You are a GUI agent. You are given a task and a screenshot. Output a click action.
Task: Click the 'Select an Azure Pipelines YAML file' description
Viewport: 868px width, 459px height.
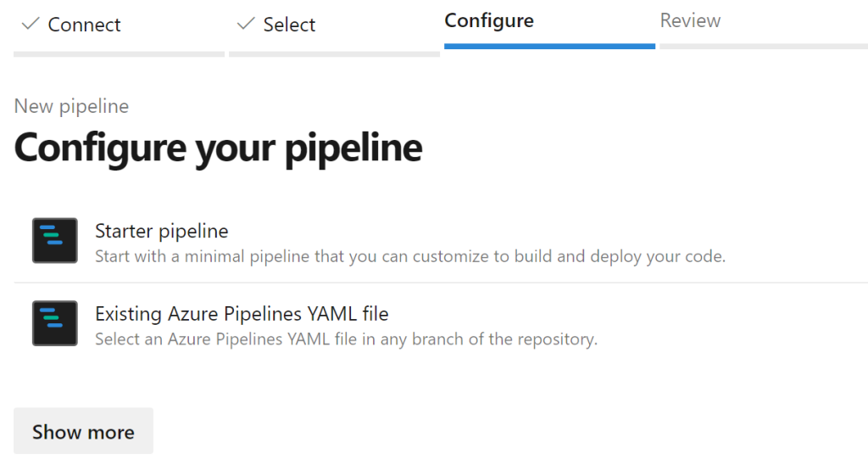[347, 339]
